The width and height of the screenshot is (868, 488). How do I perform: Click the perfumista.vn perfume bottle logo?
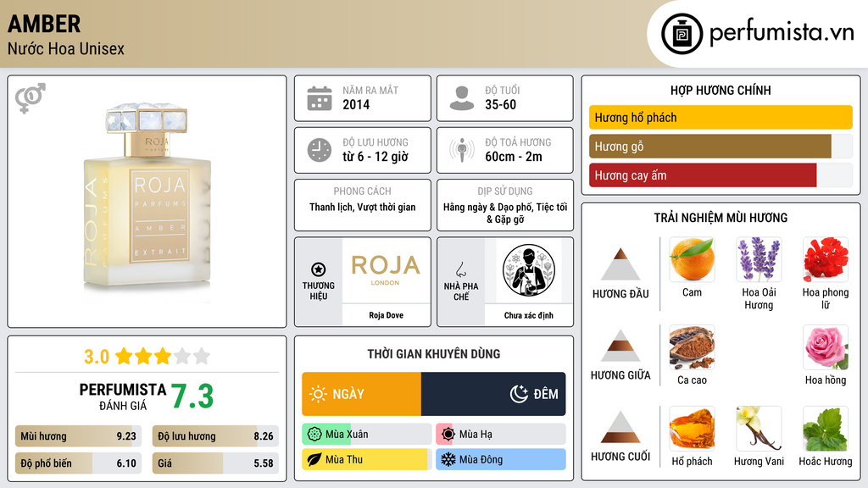[682, 34]
